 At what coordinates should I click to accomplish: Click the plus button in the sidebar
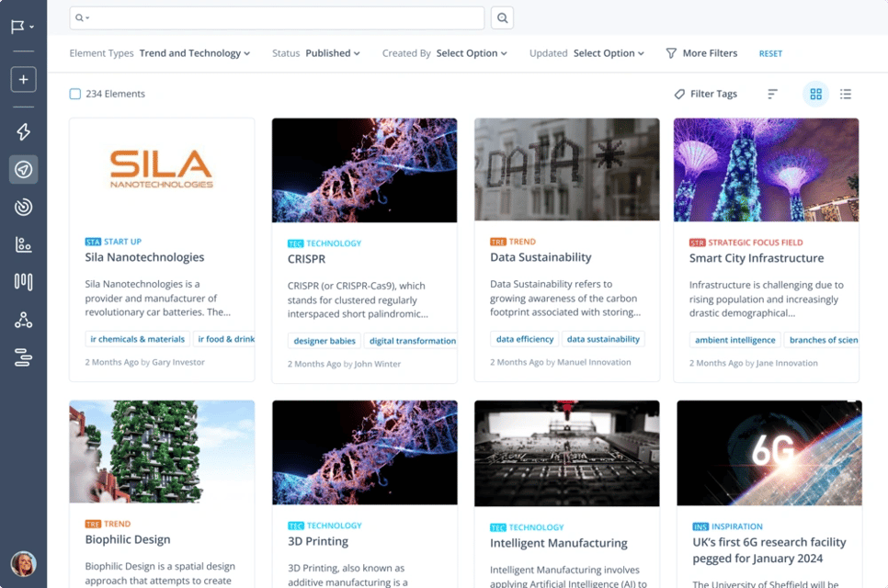24,79
